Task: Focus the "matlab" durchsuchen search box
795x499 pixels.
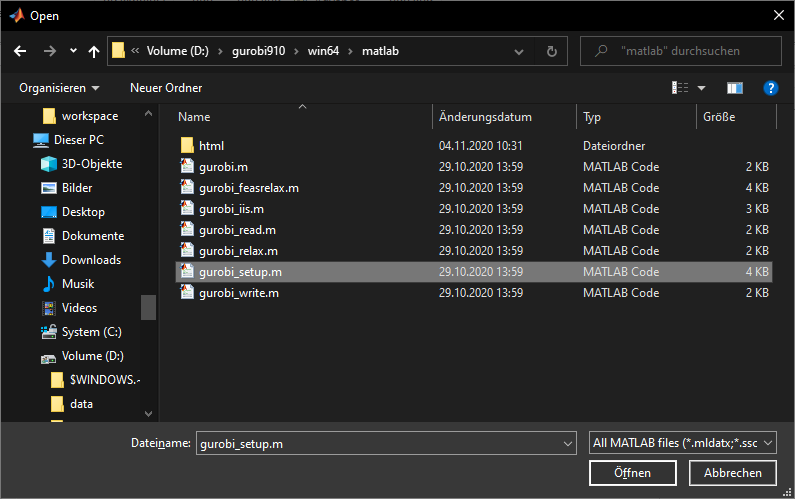Action: point(681,51)
